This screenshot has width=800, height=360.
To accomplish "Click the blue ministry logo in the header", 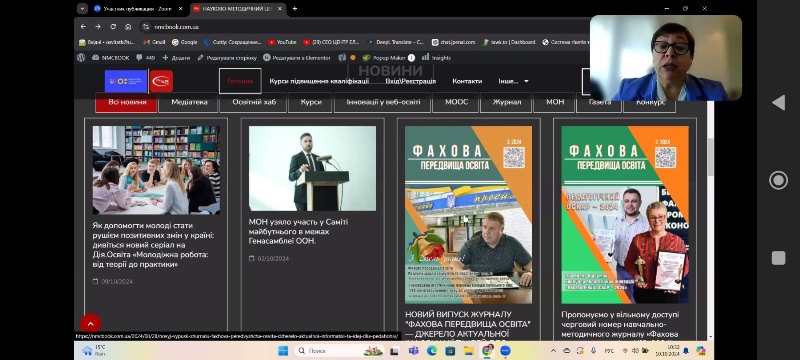I will (x=126, y=81).
